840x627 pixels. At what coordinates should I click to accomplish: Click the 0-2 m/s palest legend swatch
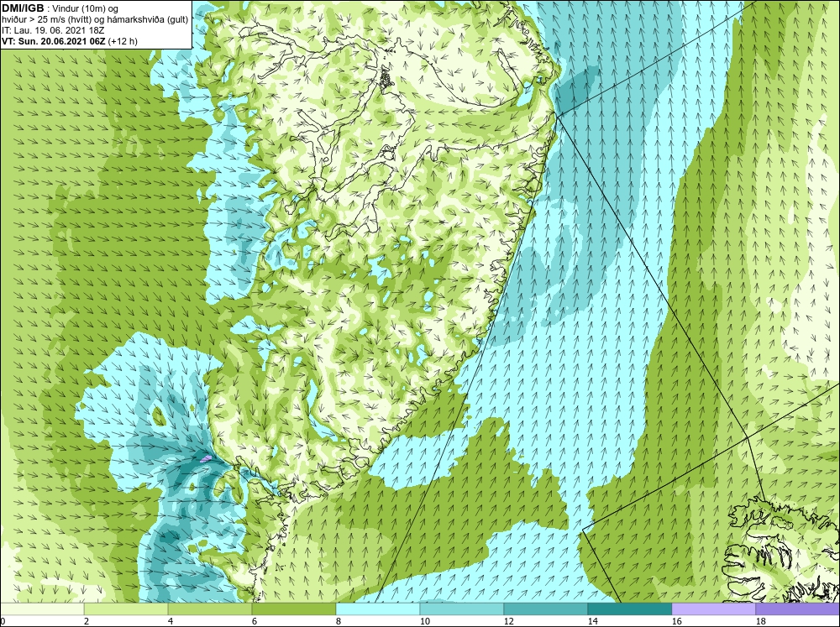[x=42, y=609]
